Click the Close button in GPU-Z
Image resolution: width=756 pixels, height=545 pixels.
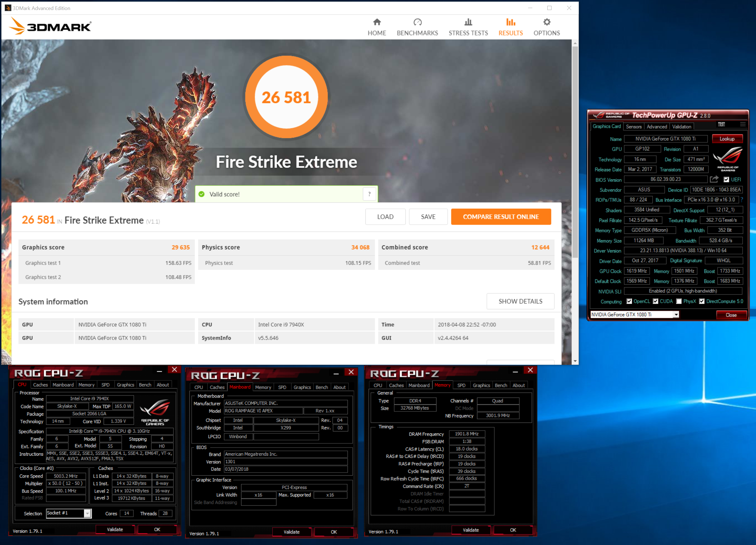click(731, 315)
